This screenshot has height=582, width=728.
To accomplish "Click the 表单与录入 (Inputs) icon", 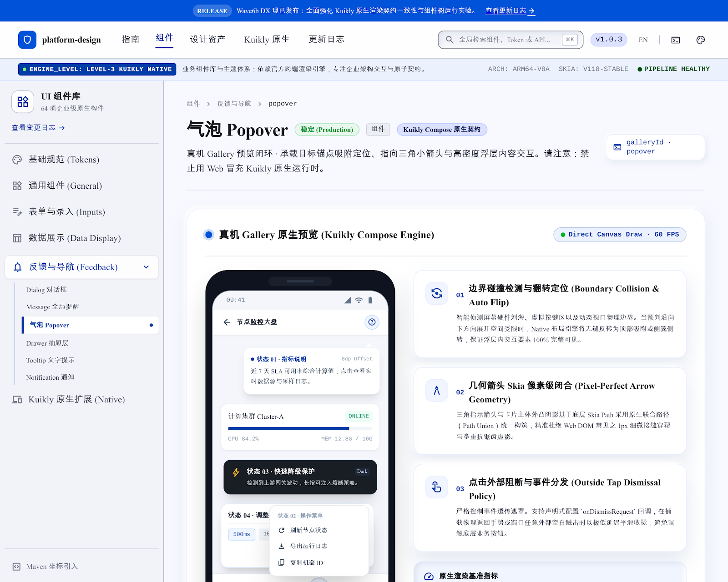I will coord(17,212).
